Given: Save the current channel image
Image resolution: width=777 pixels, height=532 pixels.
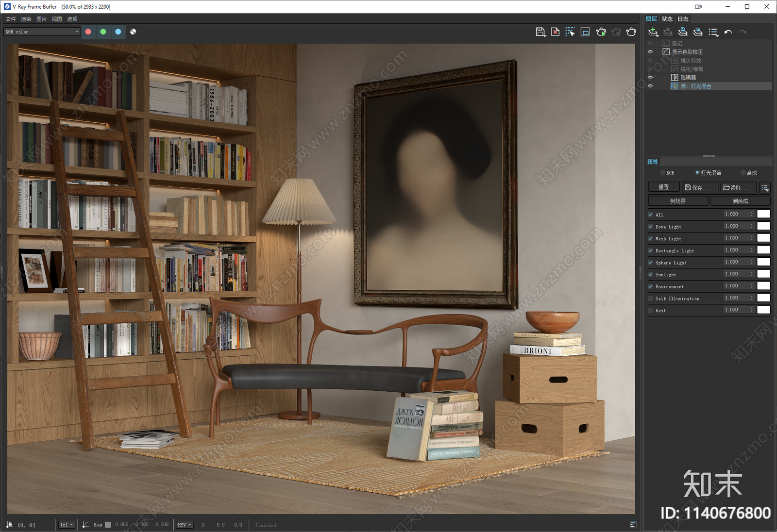Looking at the screenshot, I should tap(541, 32).
